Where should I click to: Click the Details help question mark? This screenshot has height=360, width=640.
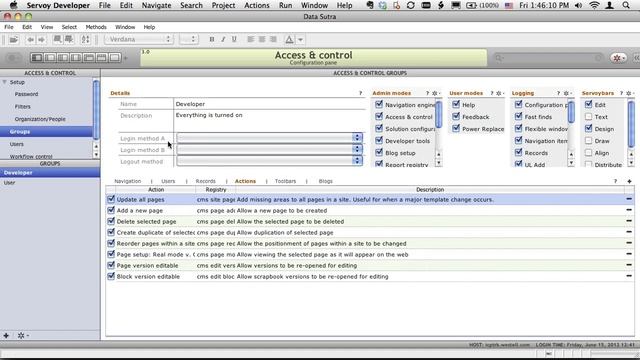[x=360, y=93]
